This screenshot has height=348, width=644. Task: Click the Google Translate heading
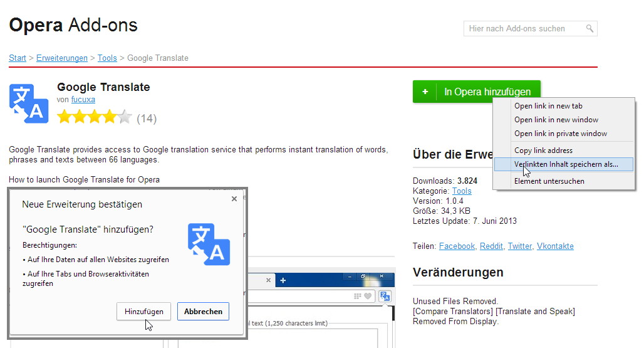click(x=103, y=87)
